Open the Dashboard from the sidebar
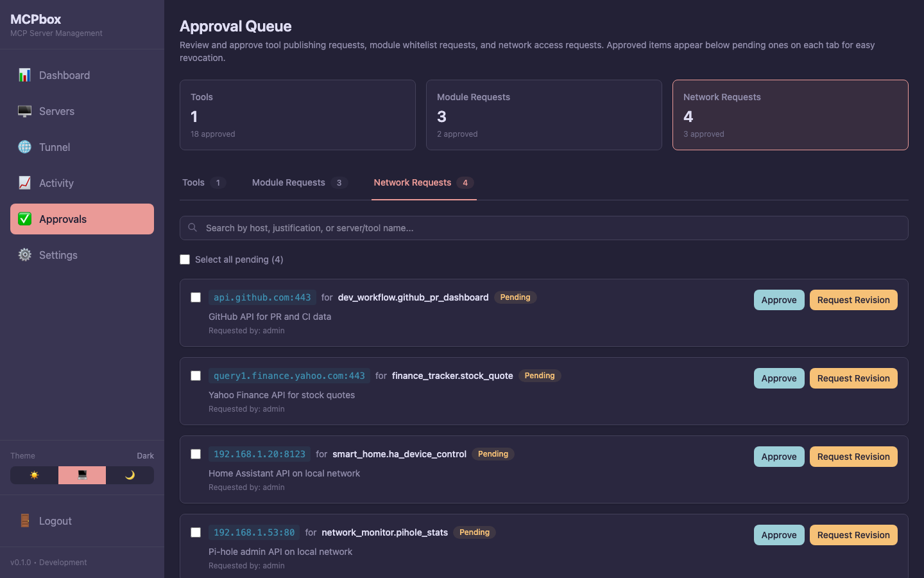The height and width of the screenshot is (578, 924). (x=24, y=75)
